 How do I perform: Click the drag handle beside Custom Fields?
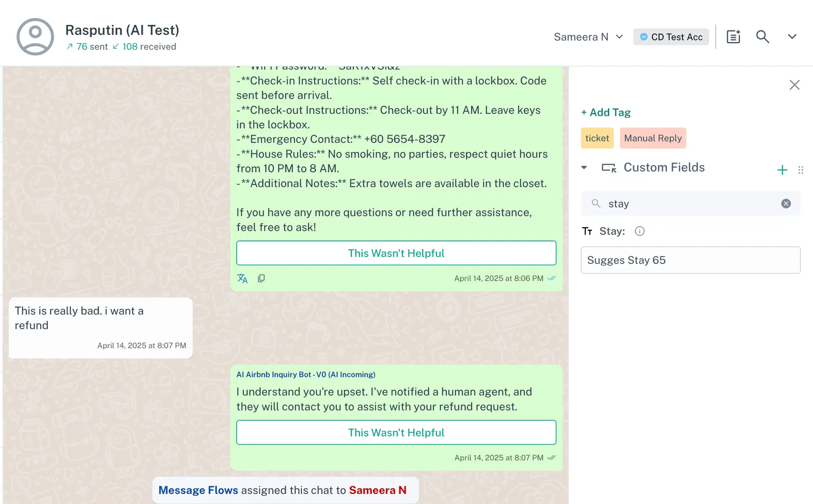coord(801,170)
